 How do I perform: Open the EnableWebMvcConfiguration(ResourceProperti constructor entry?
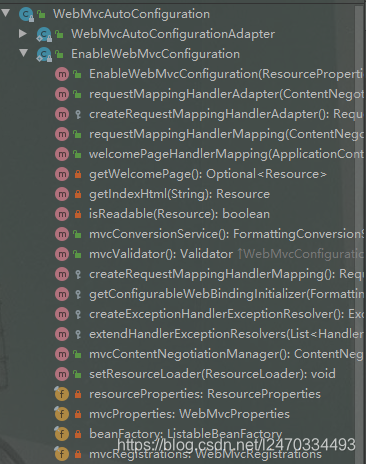click(x=226, y=74)
